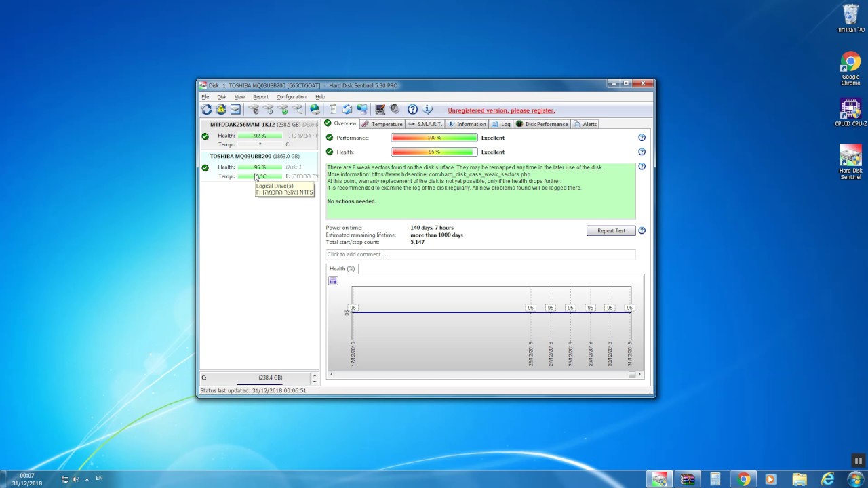Click the Chrome icon in the taskbar
This screenshot has height=488, width=868.
(744, 479)
